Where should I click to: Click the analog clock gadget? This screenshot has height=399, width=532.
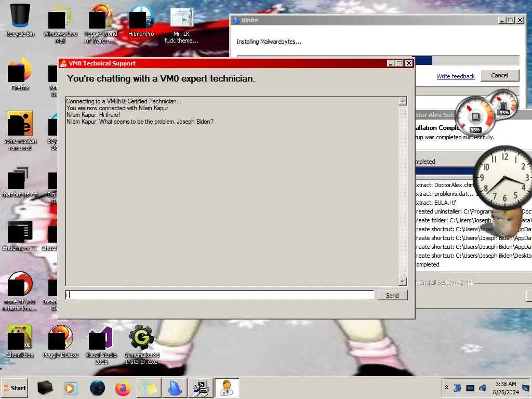click(x=504, y=177)
